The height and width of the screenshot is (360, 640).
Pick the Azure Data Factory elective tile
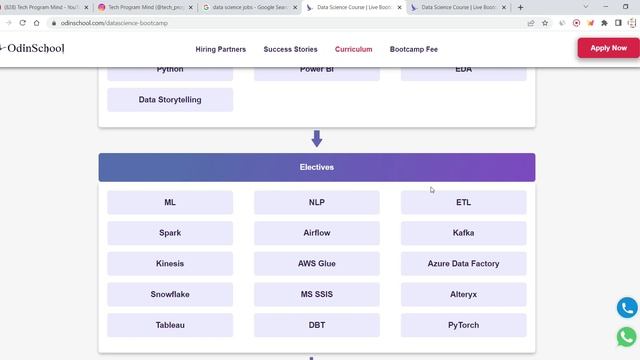point(463,264)
